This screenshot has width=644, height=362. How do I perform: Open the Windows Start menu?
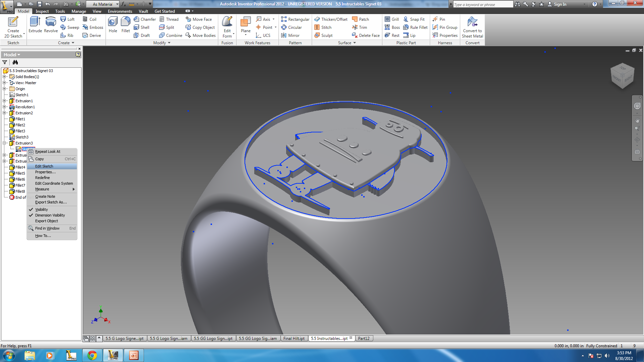tap(9, 355)
